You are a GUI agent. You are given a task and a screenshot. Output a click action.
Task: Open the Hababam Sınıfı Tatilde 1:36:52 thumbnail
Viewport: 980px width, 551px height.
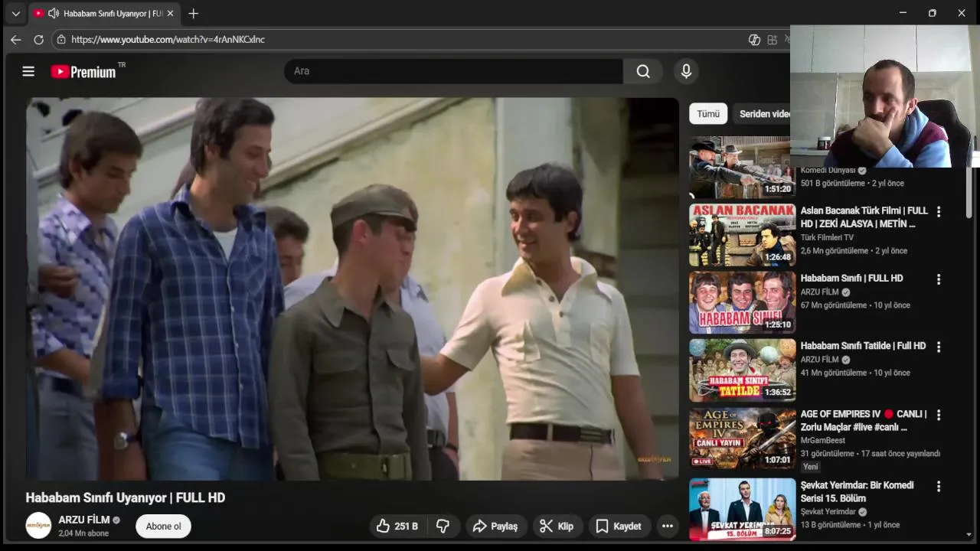743,370
